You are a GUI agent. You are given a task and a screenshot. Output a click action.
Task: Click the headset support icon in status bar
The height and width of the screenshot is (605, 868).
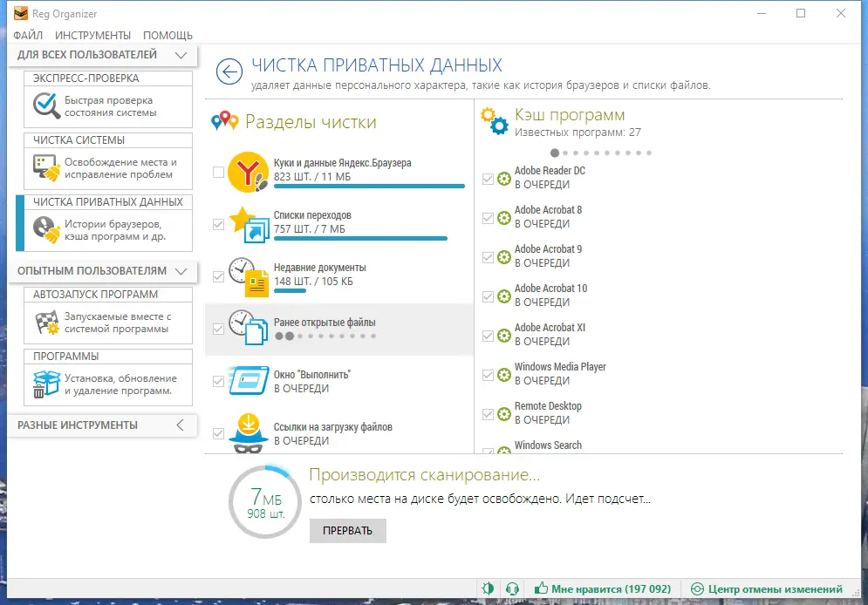(513, 588)
